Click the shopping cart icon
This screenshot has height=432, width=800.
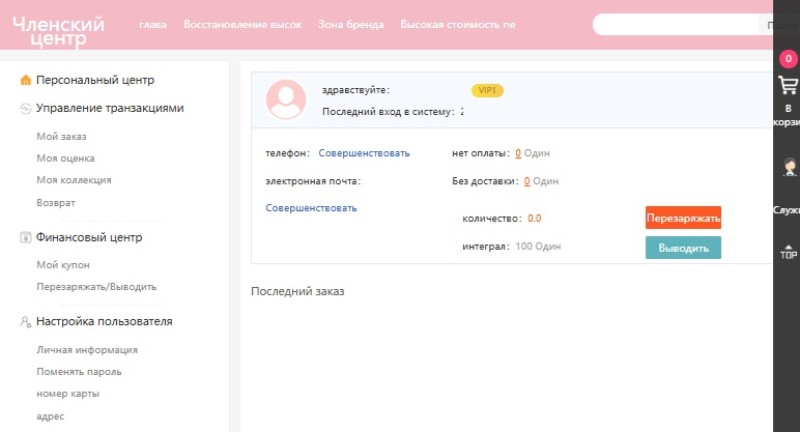coord(788,86)
